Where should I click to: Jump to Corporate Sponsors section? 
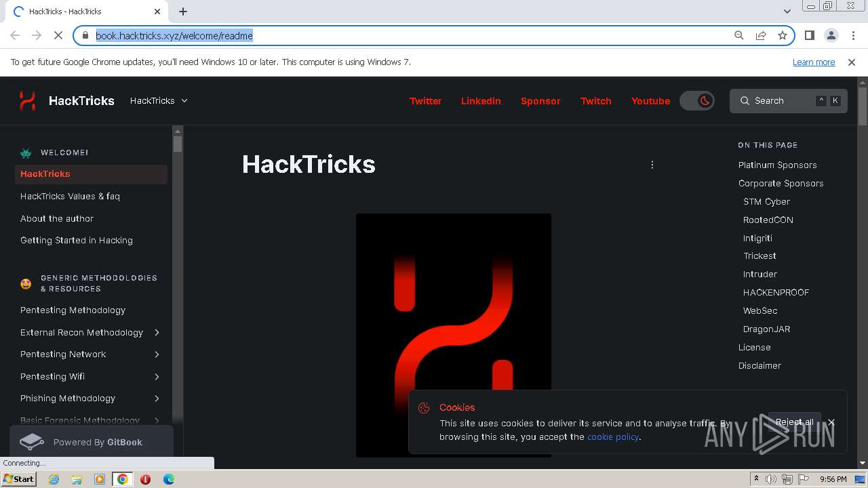pyautogui.click(x=781, y=184)
